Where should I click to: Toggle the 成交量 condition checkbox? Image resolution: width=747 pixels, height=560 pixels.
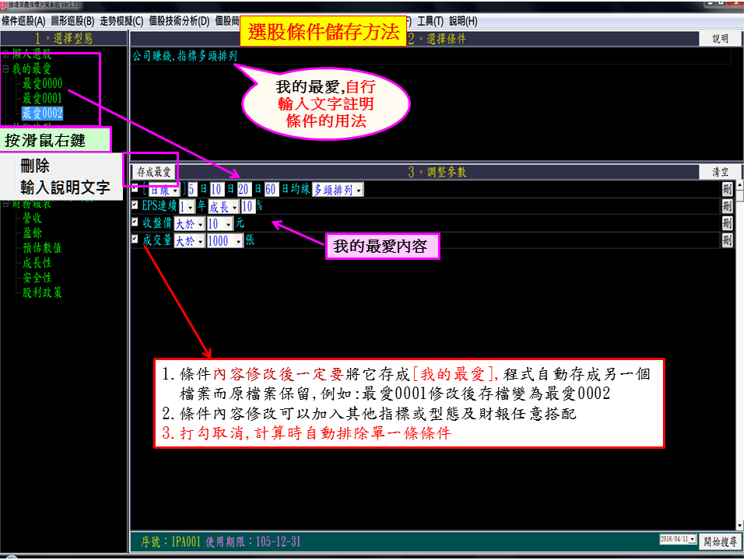coord(135,239)
